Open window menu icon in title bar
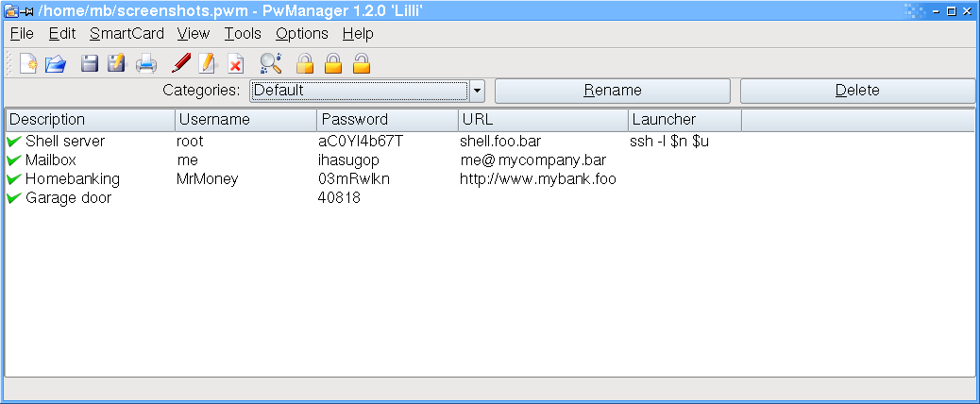The image size is (980, 404). [12, 10]
